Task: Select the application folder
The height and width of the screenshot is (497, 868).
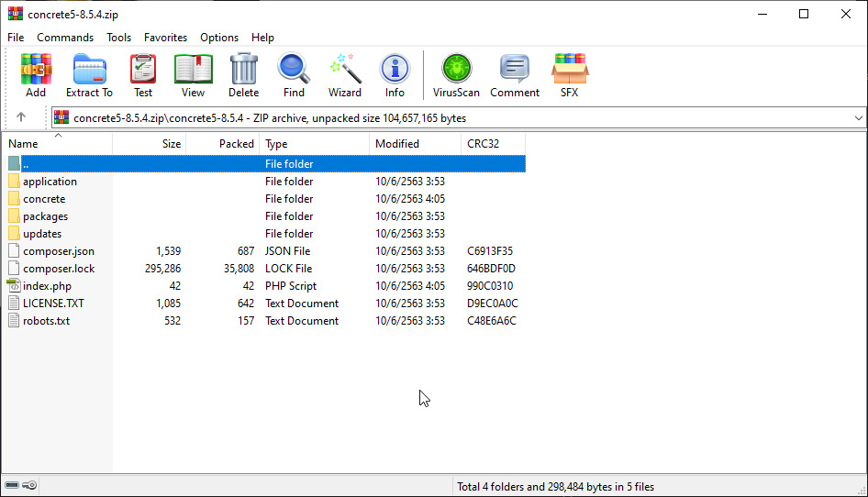Action: pos(50,182)
